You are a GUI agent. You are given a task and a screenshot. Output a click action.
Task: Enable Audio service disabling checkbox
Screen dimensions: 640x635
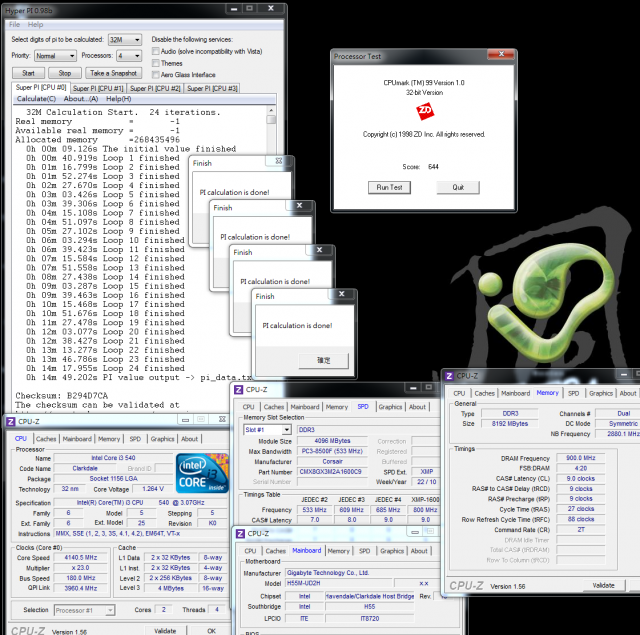(x=156, y=51)
